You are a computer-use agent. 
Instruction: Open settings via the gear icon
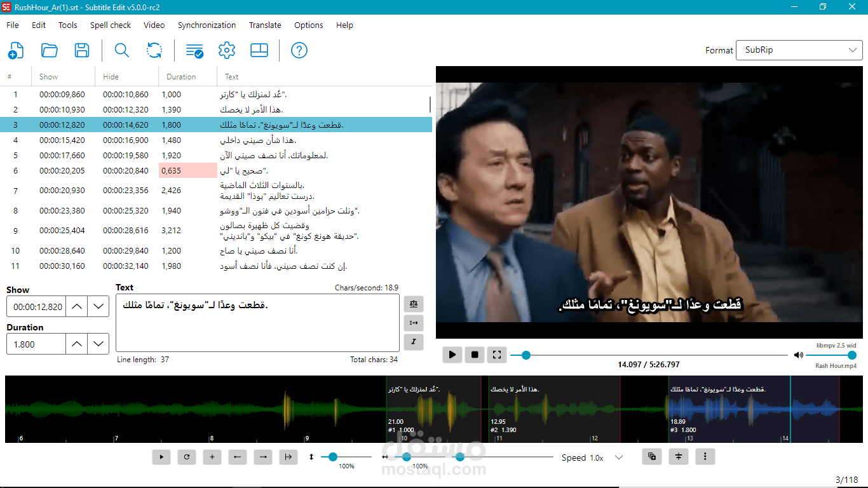(227, 50)
